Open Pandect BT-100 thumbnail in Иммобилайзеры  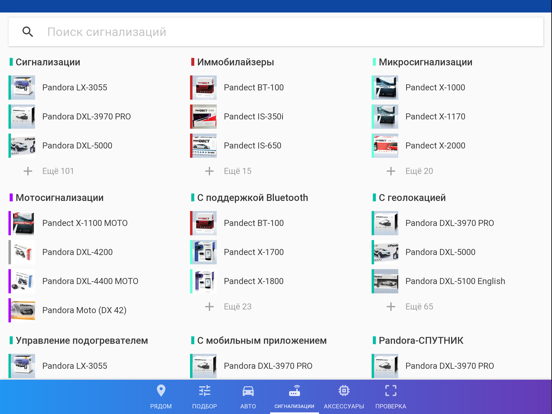203,87
